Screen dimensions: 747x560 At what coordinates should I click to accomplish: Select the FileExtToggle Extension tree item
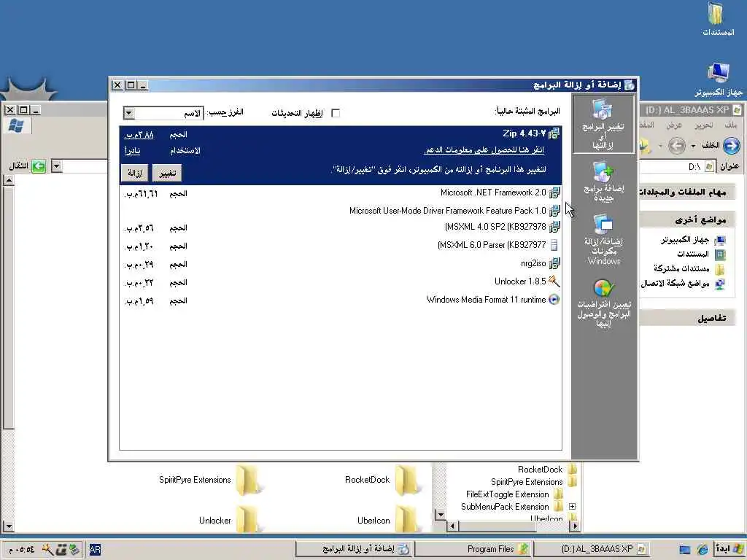point(508,494)
